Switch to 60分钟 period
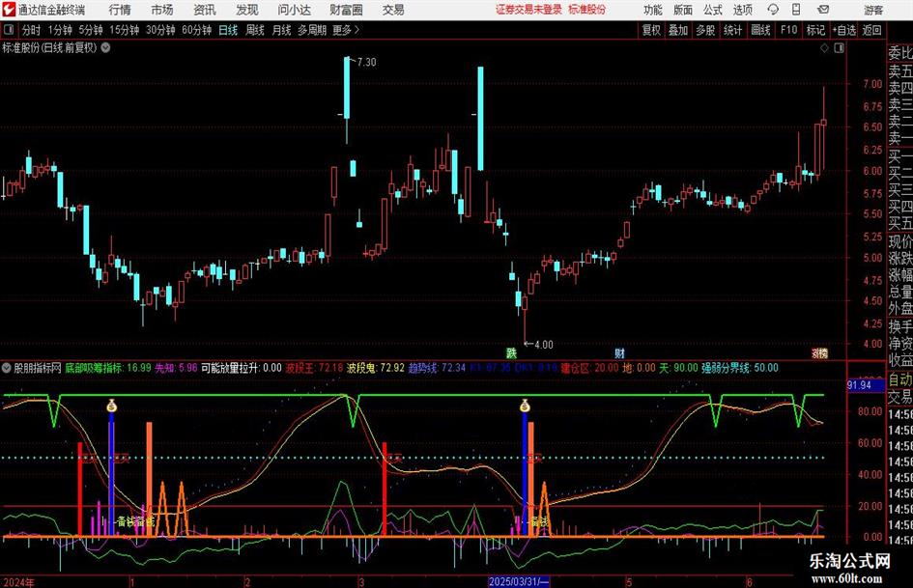This screenshot has width=913, height=588. 196,30
